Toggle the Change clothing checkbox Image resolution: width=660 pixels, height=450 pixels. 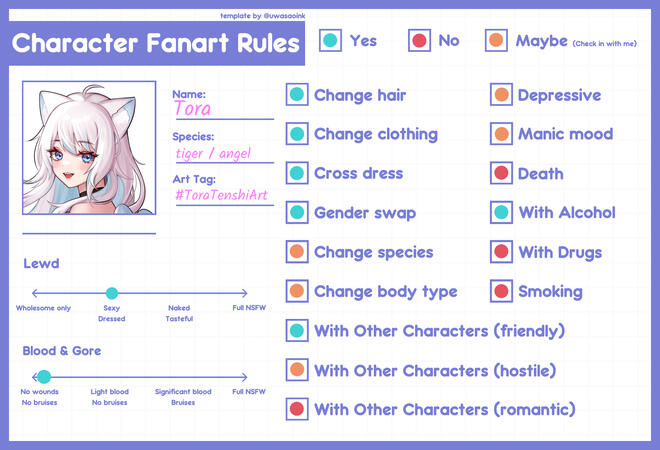click(x=297, y=134)
